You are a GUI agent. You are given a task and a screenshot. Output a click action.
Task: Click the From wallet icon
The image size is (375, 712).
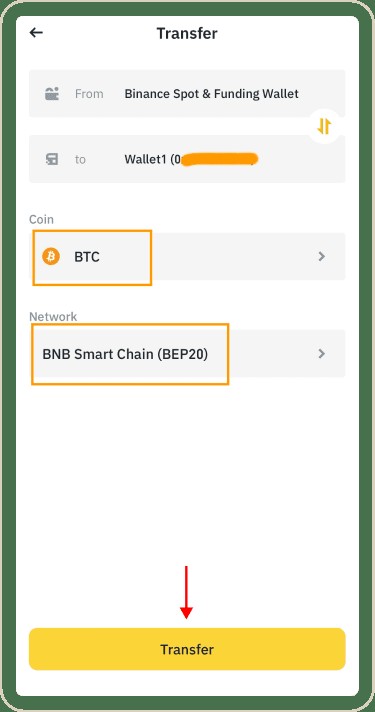click(52, 94)
